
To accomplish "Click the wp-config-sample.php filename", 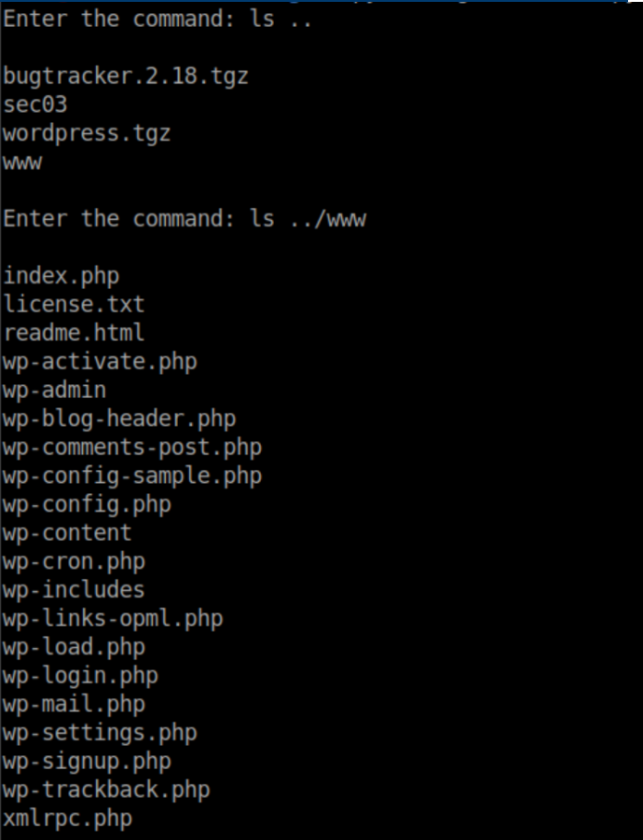I will 132,476.
